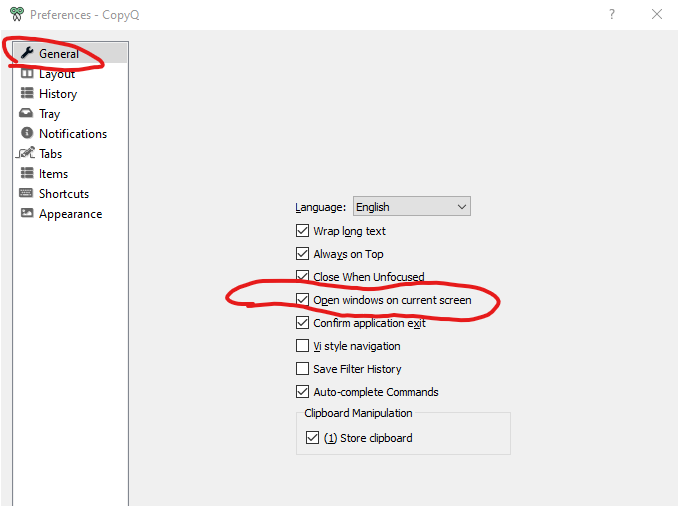The height and width of the screenshot is (506, 678).
Task: Toggle the Wrap long text checkbox
Action: 302,231
